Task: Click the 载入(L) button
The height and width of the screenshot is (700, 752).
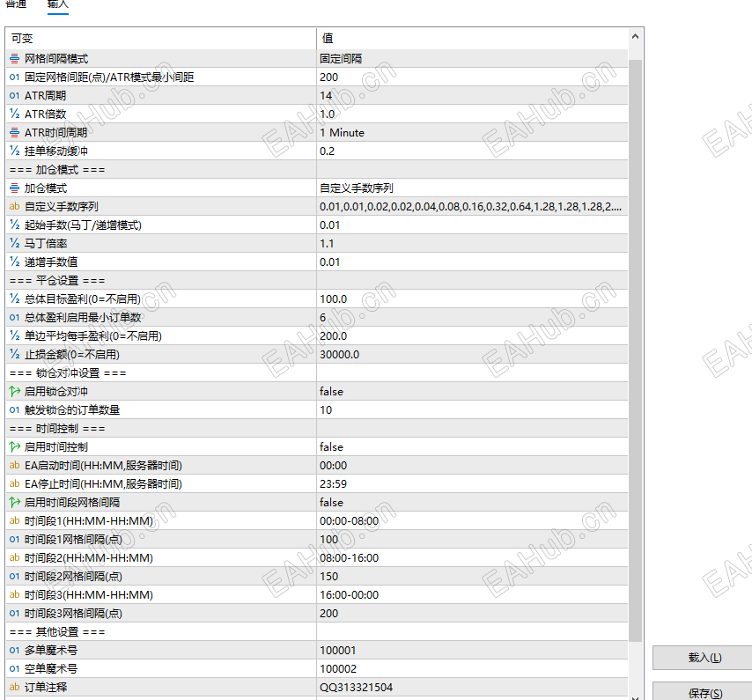Action: coord(704,658)
